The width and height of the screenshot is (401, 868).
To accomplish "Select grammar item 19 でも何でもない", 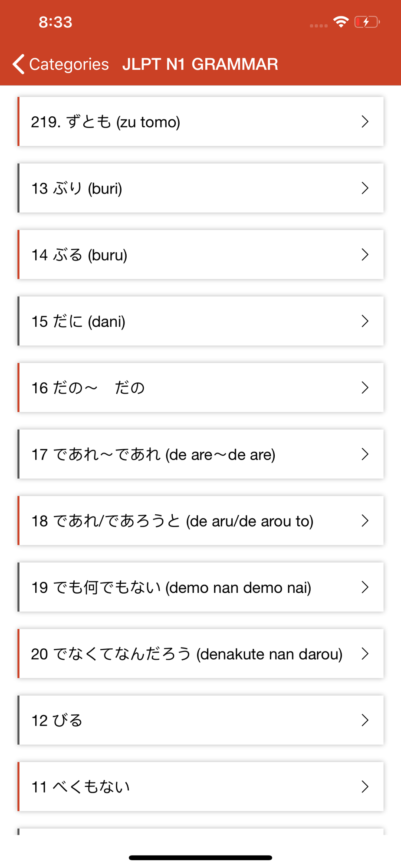I will [x=200, y=587].
